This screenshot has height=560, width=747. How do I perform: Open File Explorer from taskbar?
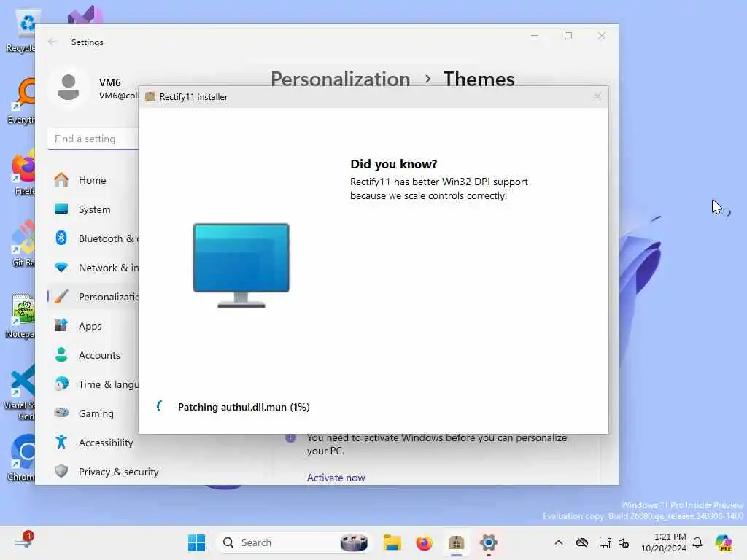[x=392, y=542]
